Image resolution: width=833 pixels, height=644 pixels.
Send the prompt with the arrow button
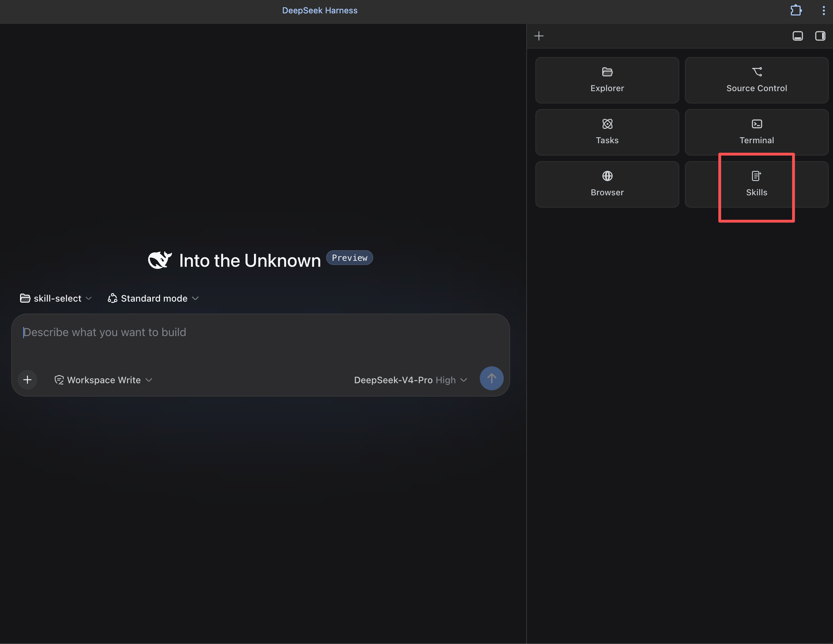(491, 378)
